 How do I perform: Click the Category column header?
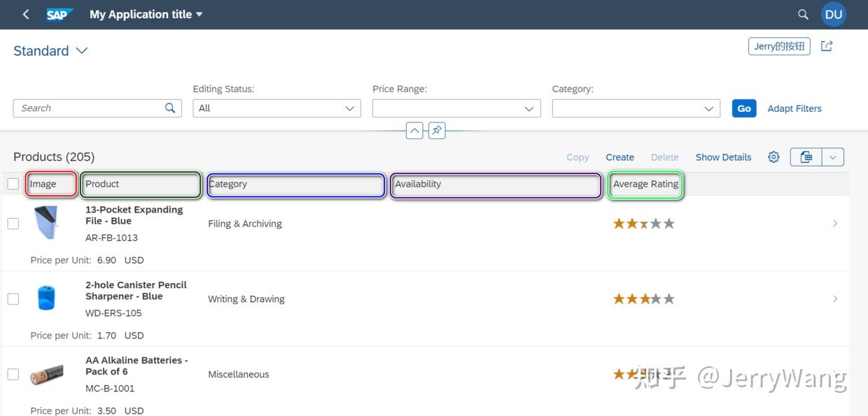[x=296, y=185]
